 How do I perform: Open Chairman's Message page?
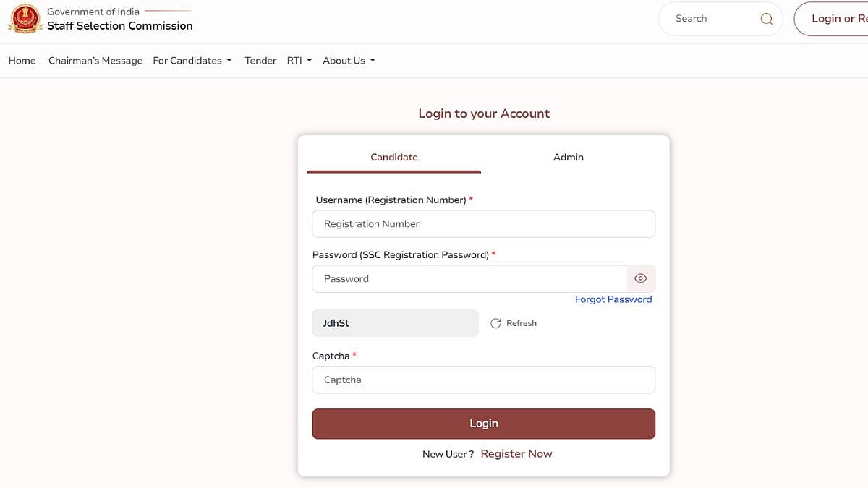tap(95, 61)
